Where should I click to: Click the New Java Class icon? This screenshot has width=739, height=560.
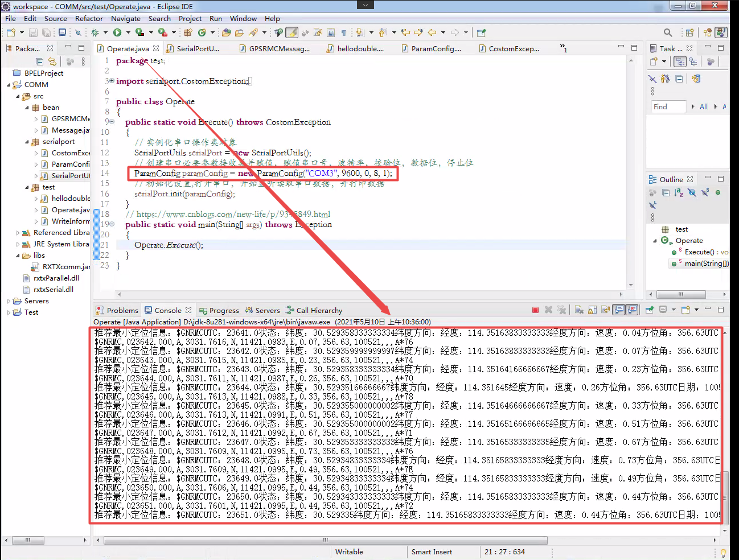202,32
